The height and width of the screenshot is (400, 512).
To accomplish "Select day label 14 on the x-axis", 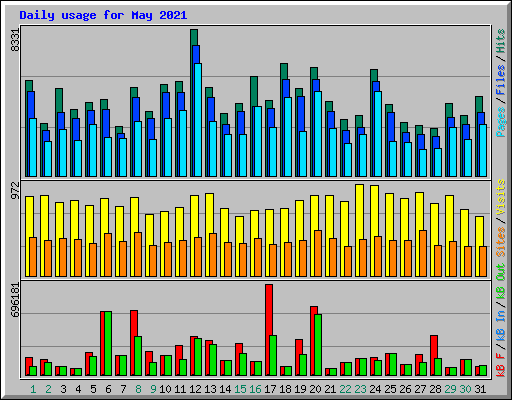I will click(225, 389).
